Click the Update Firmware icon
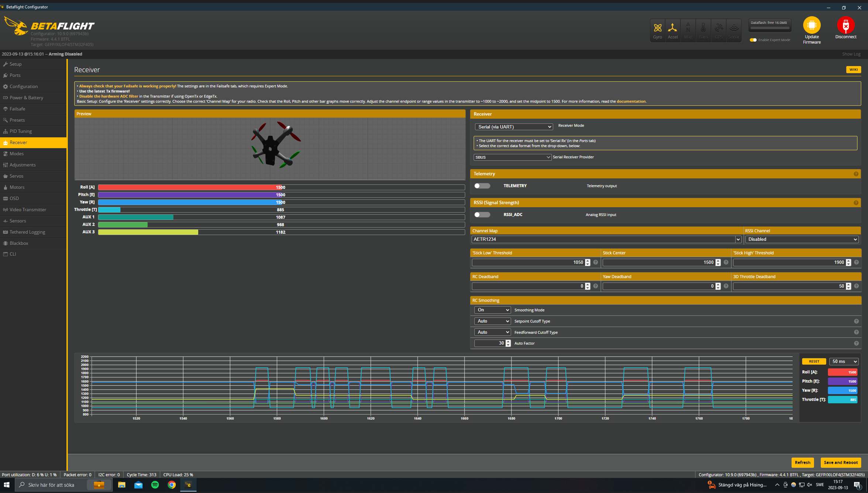The width and height of the screenshot is (868, 493). [811, 25]
